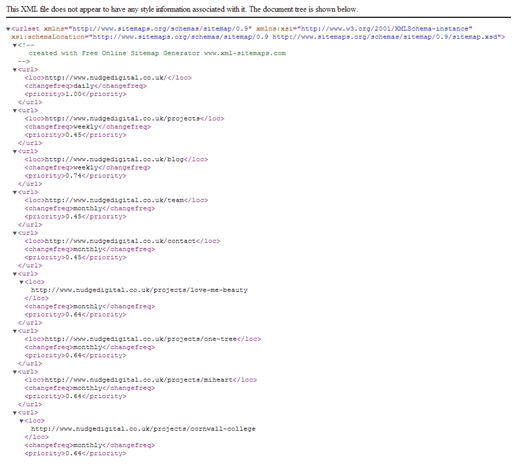Click the "created with Free Online Sitemap Generator" comment
This screenshot has width=529, height=469.
(157, 53)
